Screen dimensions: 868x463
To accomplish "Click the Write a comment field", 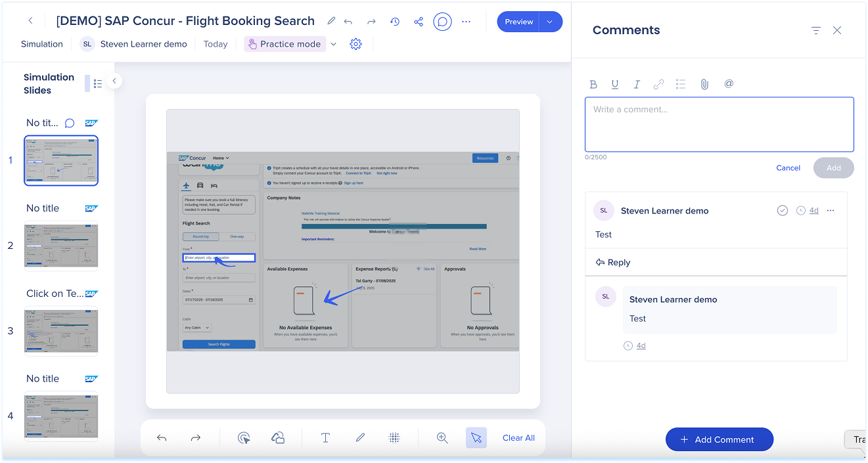I will tap(719, 125).
